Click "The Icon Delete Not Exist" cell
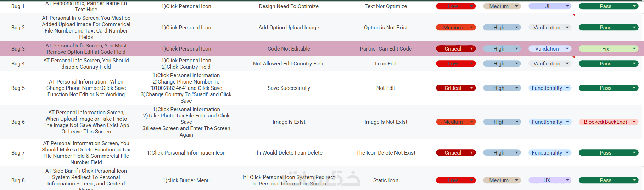The height and width of the screenshot is (190, 644). 386,153
